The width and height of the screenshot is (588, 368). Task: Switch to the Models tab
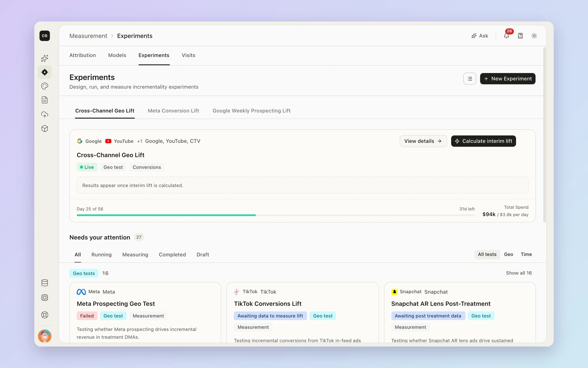tap(117, 55)
